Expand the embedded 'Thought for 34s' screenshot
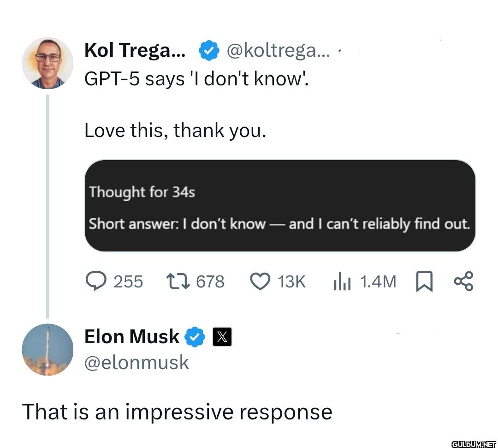 [x=279, y=206]
